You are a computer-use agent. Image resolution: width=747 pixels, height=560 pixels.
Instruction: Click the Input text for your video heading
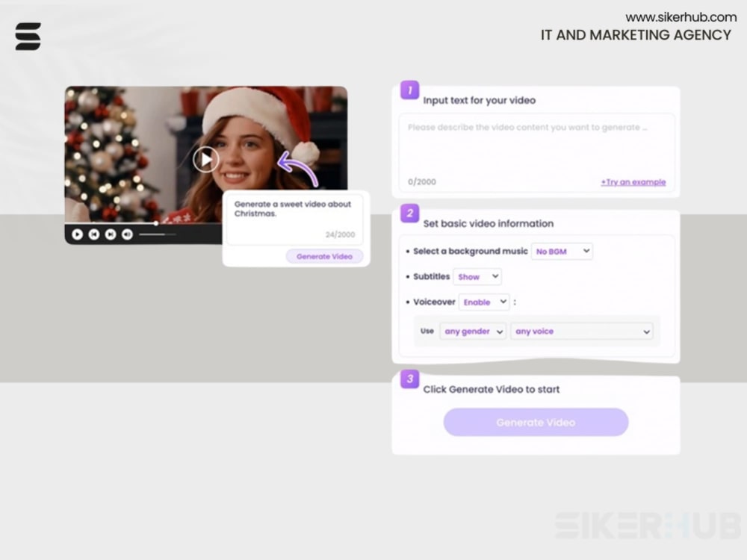[x=480, y=100]
